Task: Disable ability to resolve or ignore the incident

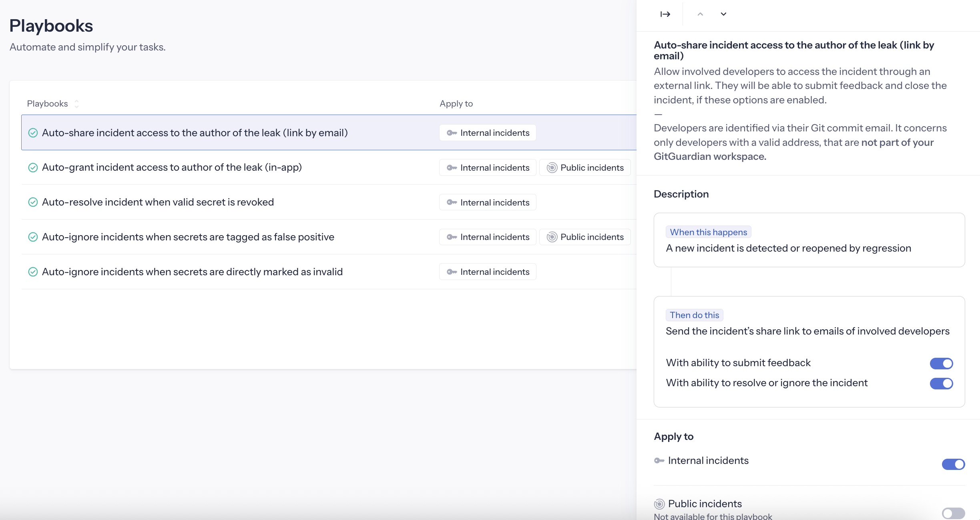Action: 942,383
